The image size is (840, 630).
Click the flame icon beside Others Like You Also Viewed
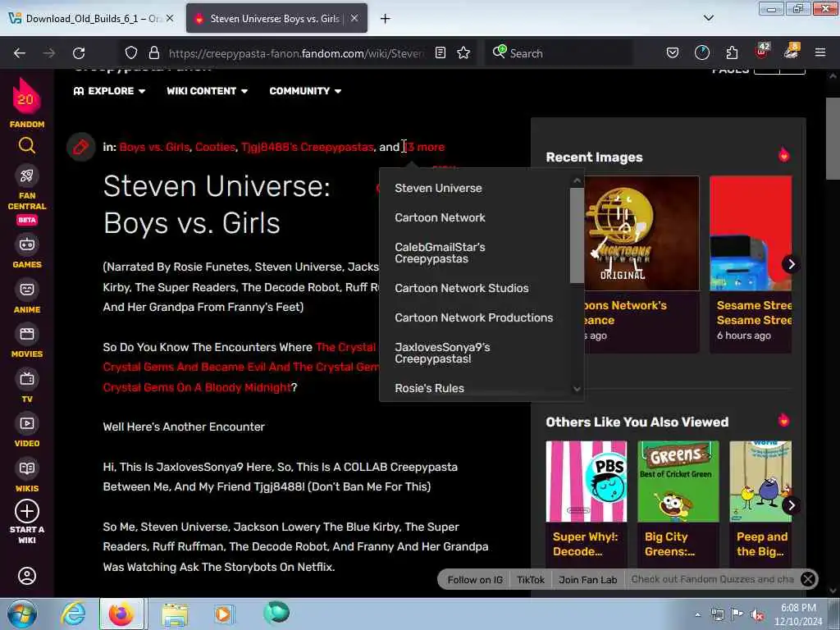pos(783,420)
